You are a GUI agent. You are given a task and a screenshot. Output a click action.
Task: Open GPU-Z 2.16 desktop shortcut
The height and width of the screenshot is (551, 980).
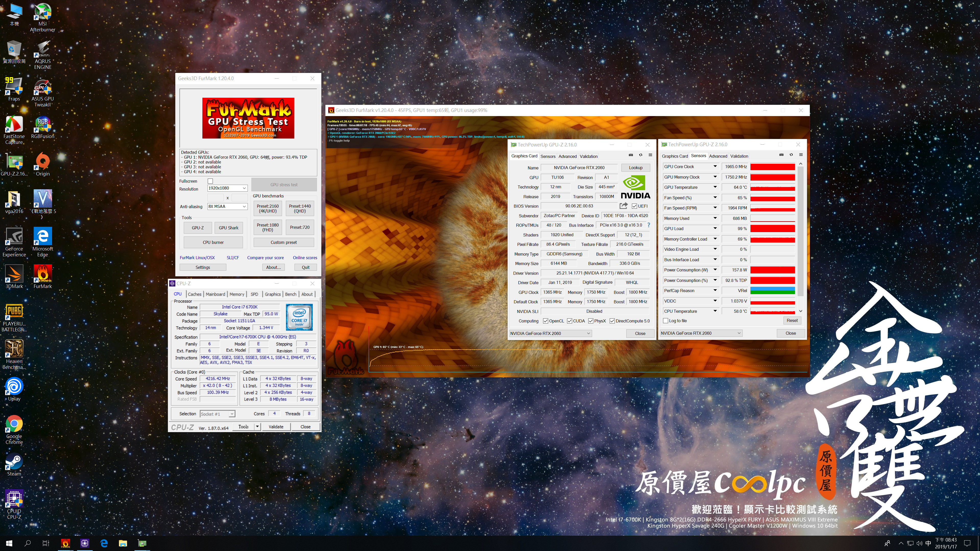(x=14, y=165)
